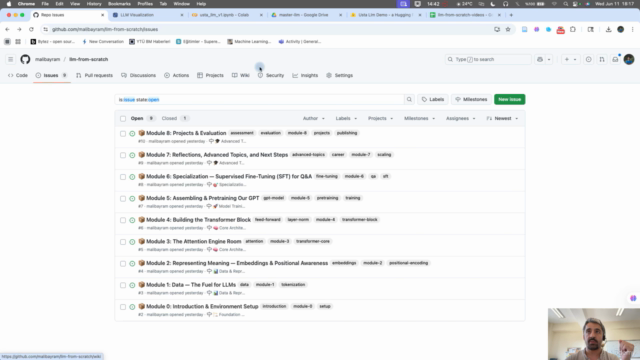Open the create new plus dropdown
The height and width of the screenshot is (360, 640).
pos(570,59)
